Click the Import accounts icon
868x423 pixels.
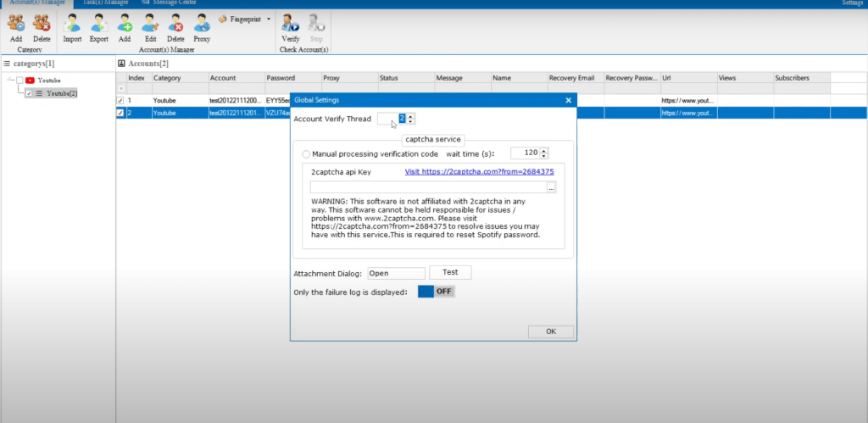(73, 24)
